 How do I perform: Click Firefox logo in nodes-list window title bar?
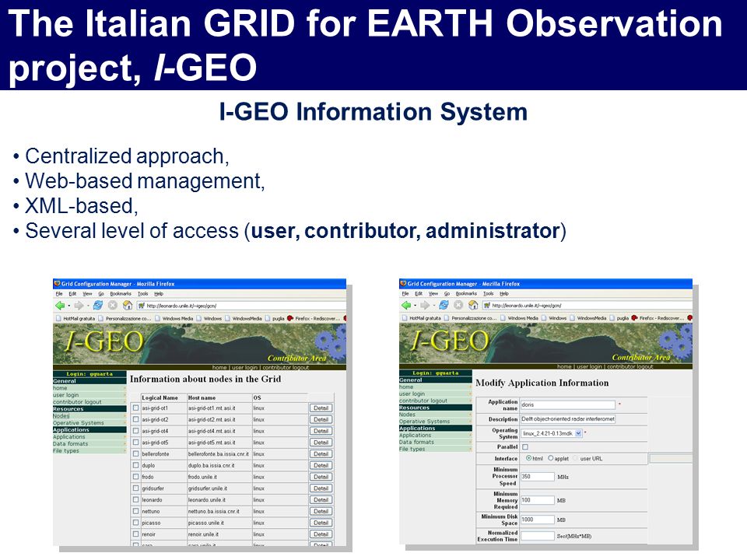57,283
